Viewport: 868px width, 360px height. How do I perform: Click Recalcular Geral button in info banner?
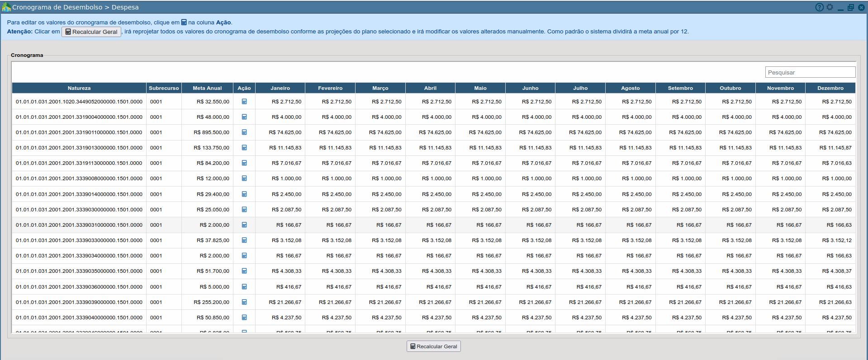click(91, 32)
